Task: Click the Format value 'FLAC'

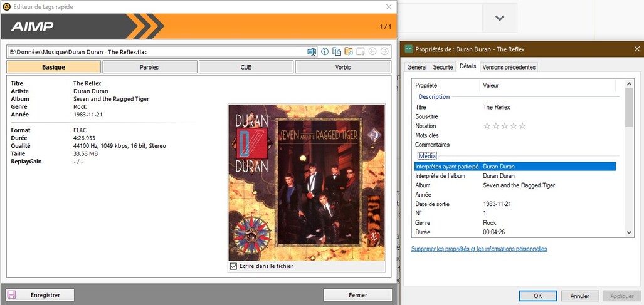Action: point(80,130)
